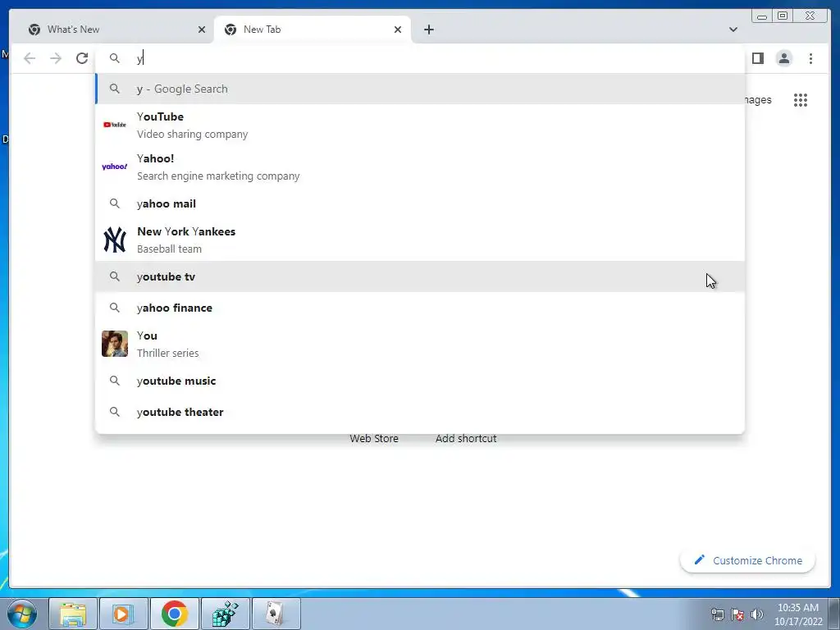Click the Yahoo logo icon

(115, 167)
